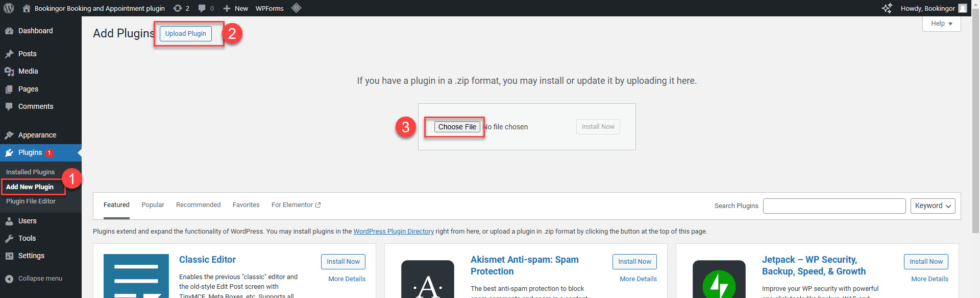Click the Pages icon in sidebar
This screenshot has width=980, height=298.
(x=9, y=89)
